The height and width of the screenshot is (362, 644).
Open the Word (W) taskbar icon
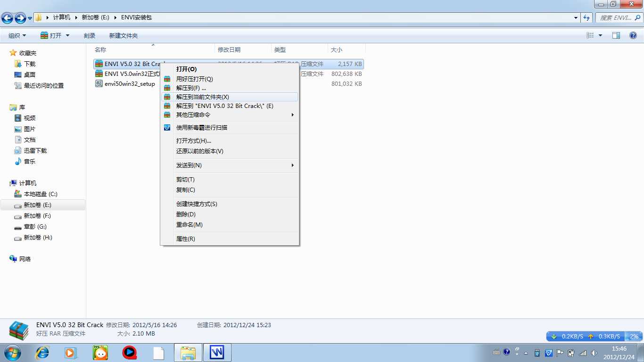coord(217,353)
